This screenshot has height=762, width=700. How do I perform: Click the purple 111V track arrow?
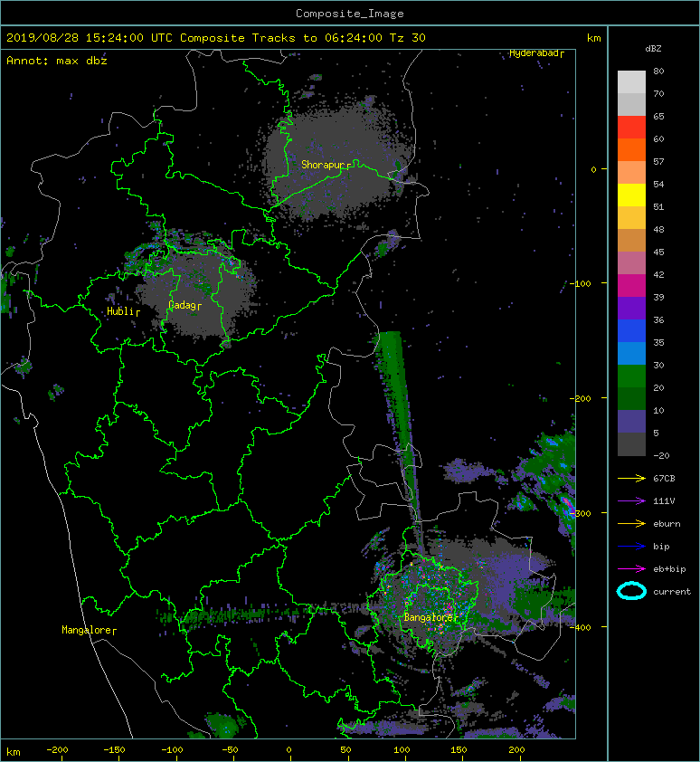[x=631, y=501]
